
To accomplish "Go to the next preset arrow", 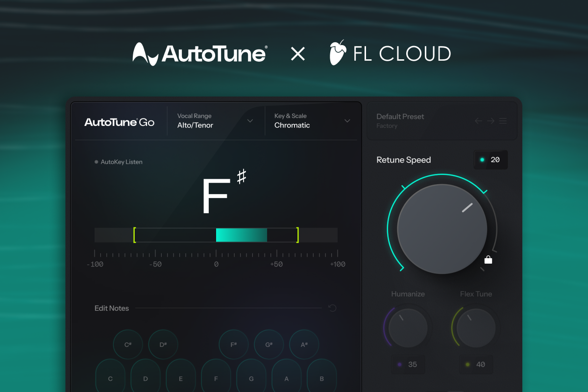I will [x=490, y=121].
